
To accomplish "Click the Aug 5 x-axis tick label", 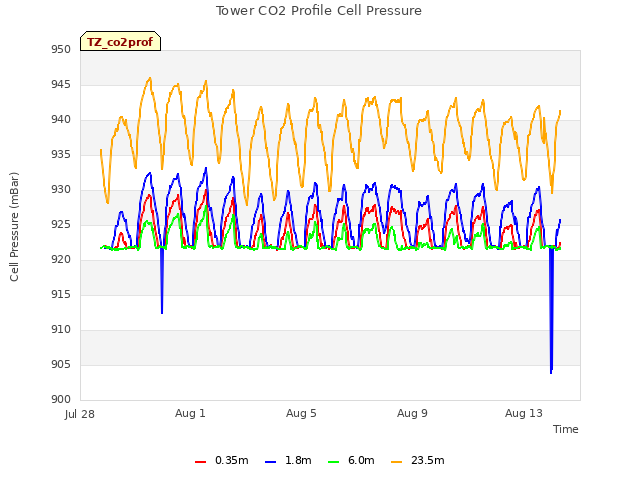I will (x=301, y=413).
